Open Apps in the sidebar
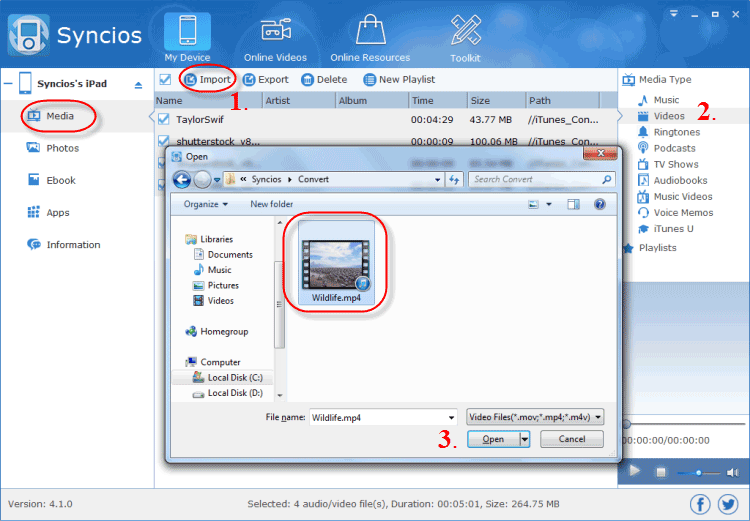750x521 pixels. coord(48,212)
